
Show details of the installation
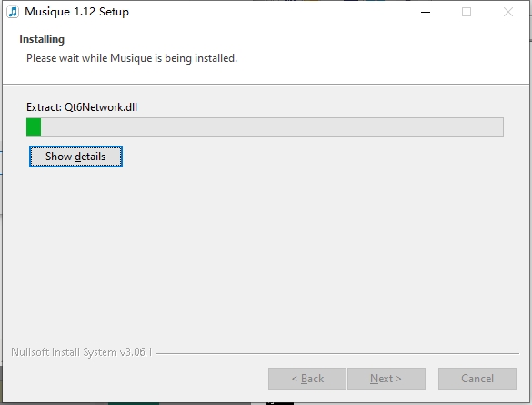[x=75, y=157]
